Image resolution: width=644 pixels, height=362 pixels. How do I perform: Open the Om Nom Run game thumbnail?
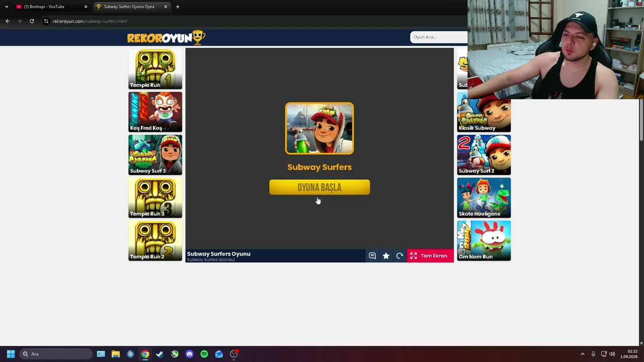(484, 241)
